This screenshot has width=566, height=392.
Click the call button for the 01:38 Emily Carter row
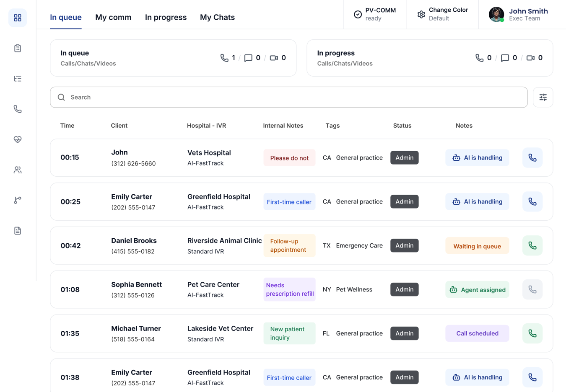[532, 377]
